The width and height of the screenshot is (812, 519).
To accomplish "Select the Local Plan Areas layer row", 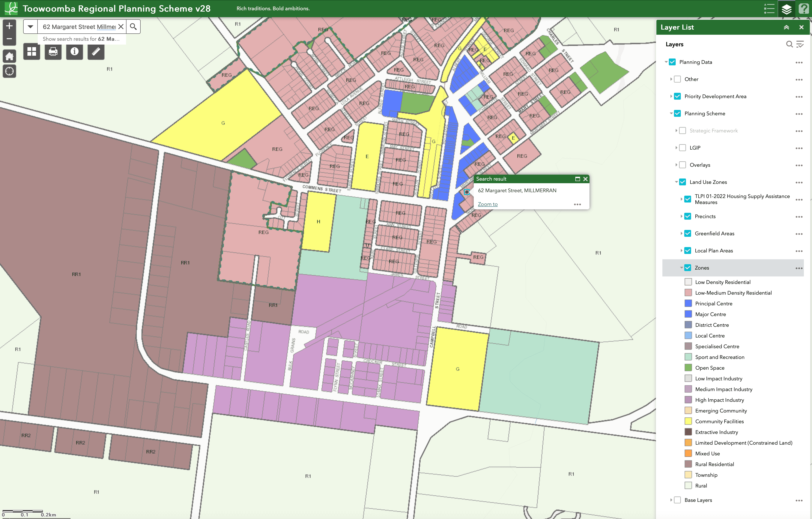I will (733, 251).
